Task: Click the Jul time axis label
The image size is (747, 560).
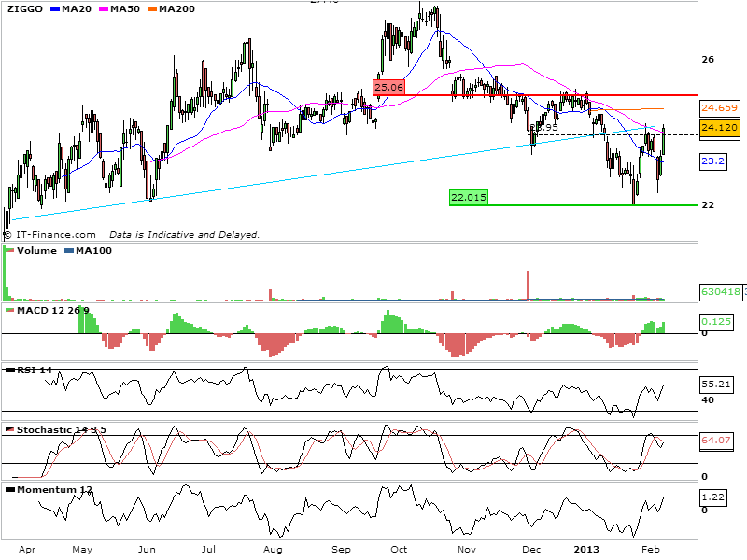Action: coord(208,550)
